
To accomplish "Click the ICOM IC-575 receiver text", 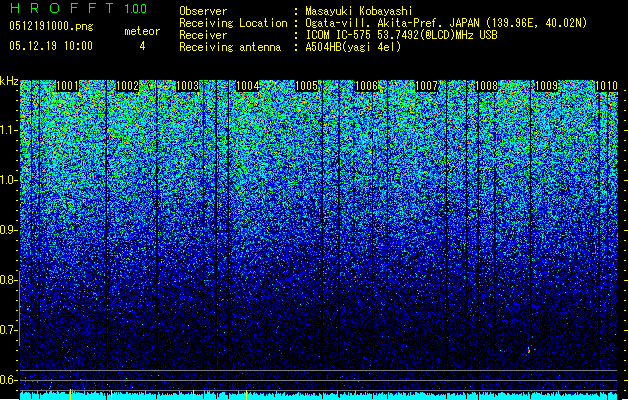I will pyautogui.click(x=401, y=35).
